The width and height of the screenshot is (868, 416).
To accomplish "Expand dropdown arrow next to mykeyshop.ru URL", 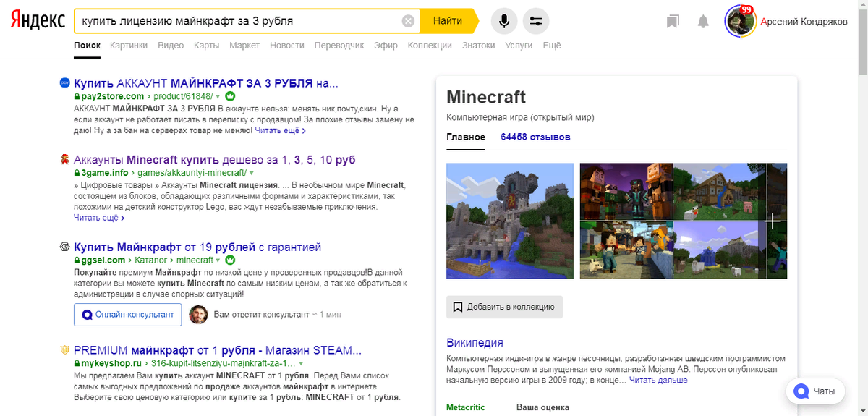I will pyautogui.click(x=301, y=364).
